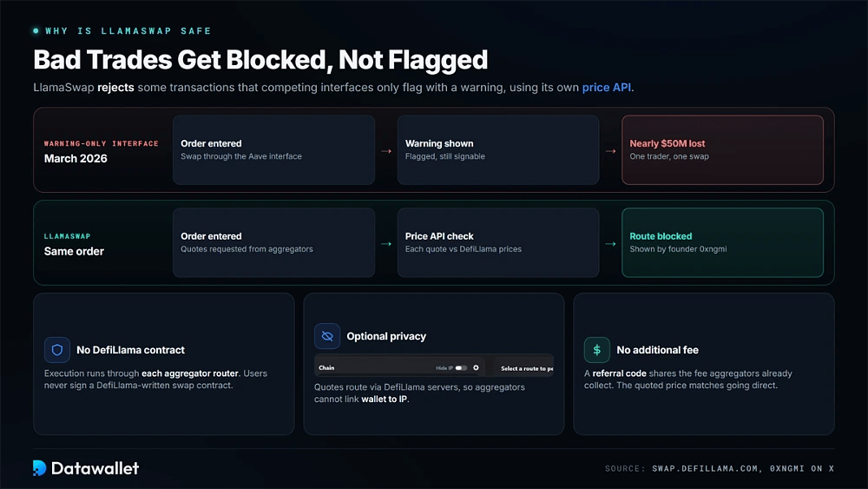Click the Price API check card
The width and height of the screenshot is (868, 489).
pos(498,242)
